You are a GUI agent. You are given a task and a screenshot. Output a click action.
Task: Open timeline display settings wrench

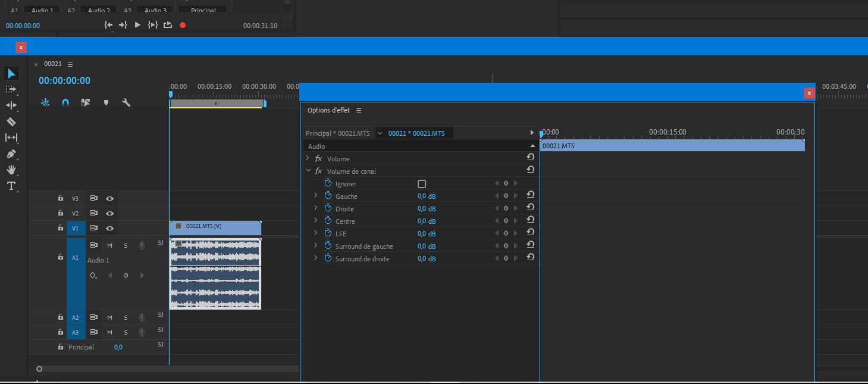[x=126, y=102]
